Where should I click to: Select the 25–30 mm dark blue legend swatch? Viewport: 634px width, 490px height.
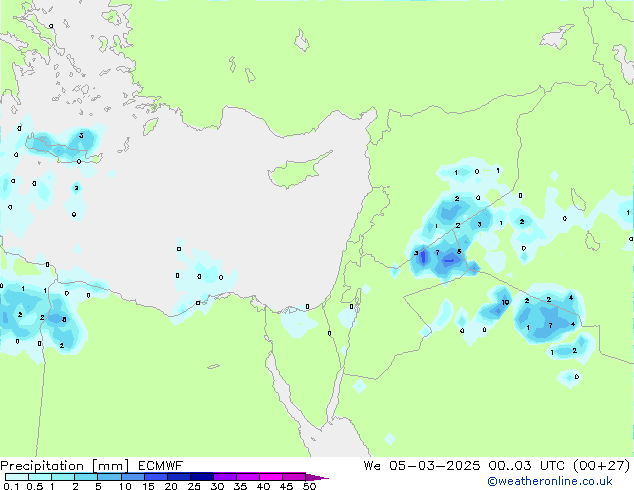(x=201, y=477)
